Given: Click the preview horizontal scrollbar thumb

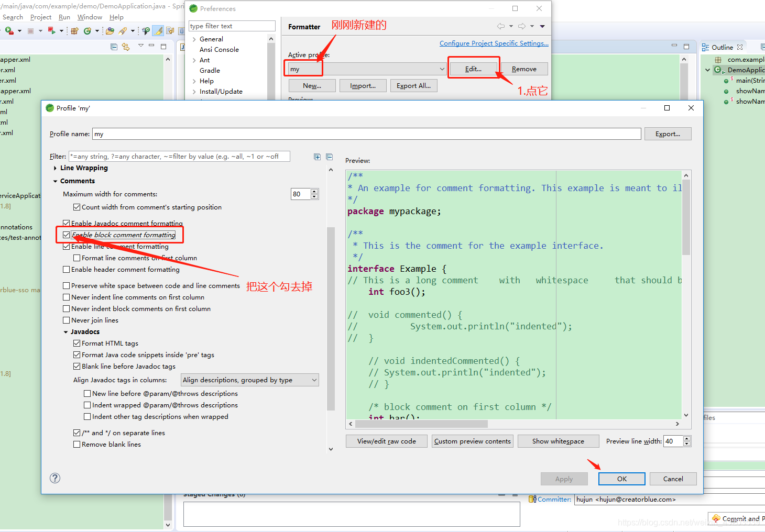Looking at the screenshot, I should (421, 424).
